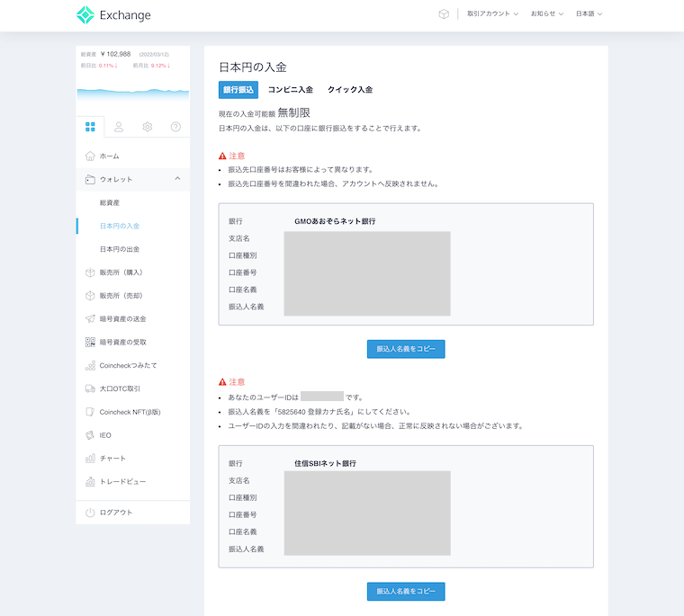Click the logout power icon
Viewport: 684px width, 616px height.
90,512
